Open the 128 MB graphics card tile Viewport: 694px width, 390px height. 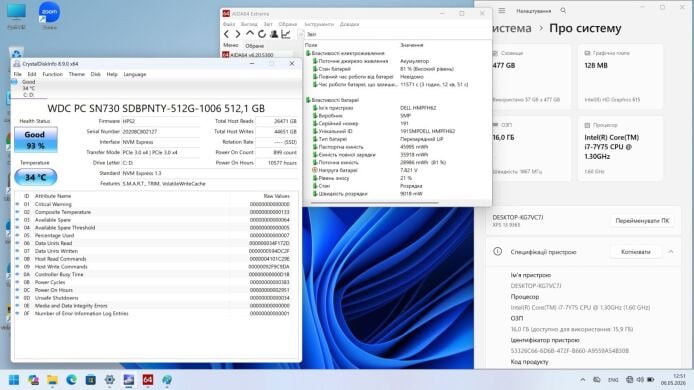pyautogui.click(x=621, y=76)
